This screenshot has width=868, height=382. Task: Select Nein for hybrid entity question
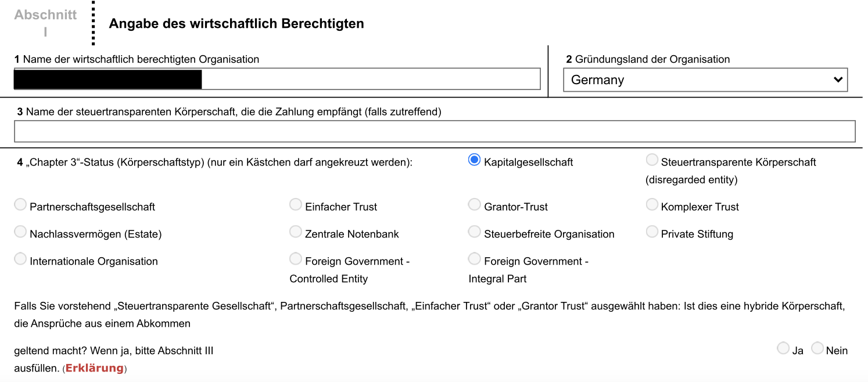point(817,348)
